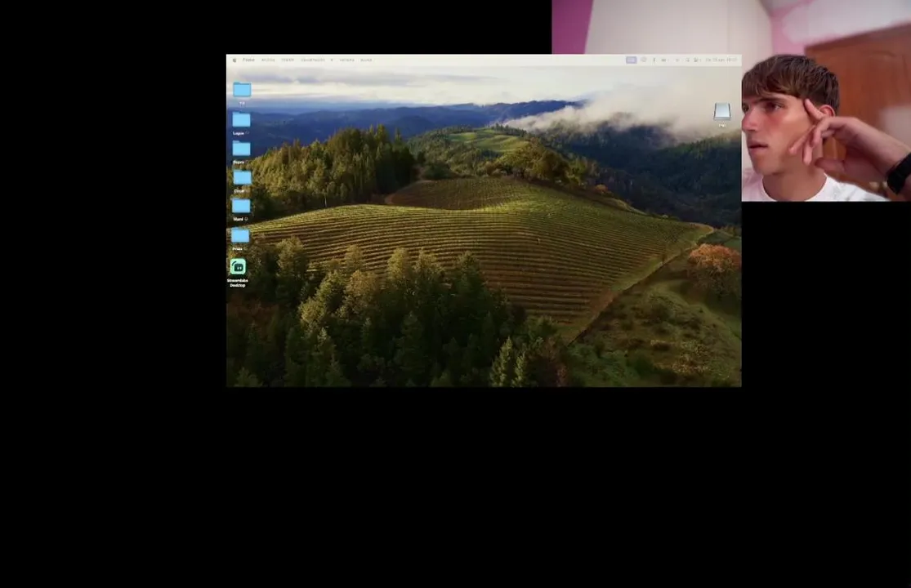The image size is (911, 588).
Task: Open the Visualización menu
Action: [313, 60]
